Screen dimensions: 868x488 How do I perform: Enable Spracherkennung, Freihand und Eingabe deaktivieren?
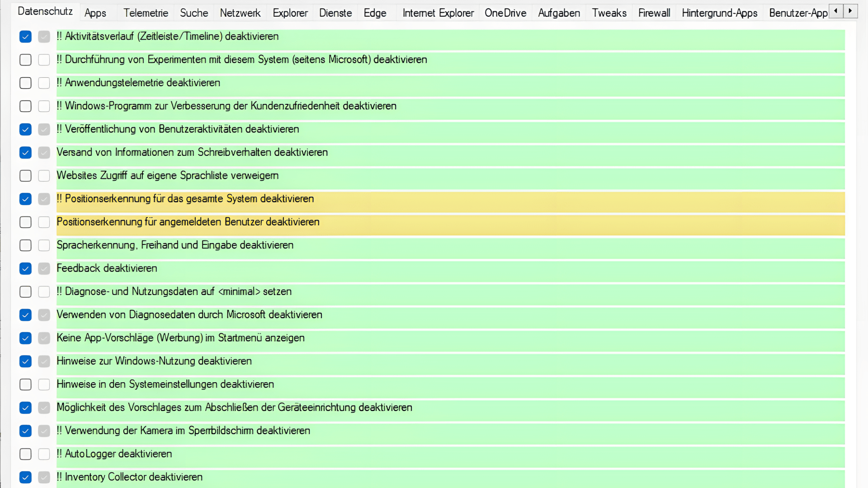[25, 245]
